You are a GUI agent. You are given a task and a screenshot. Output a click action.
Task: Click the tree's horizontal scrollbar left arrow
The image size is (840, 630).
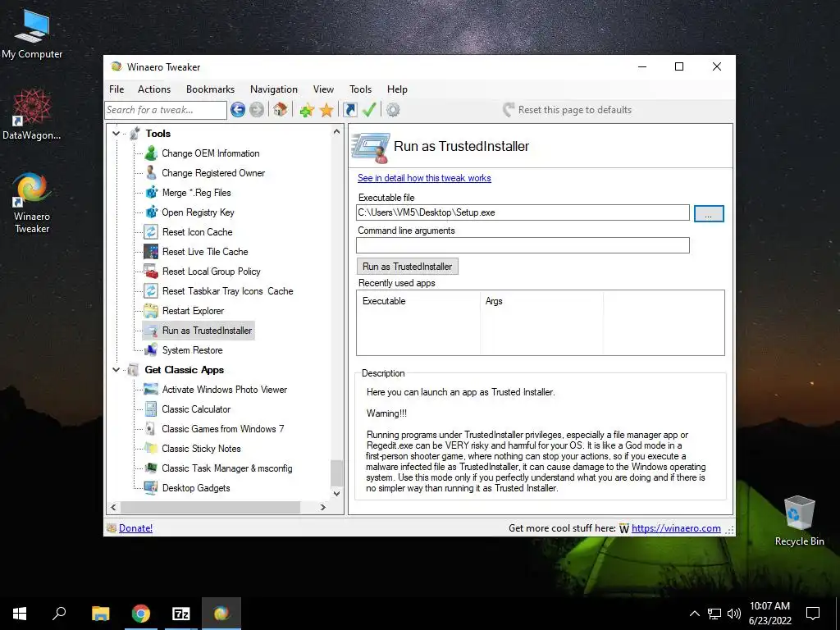coord(113,507)
